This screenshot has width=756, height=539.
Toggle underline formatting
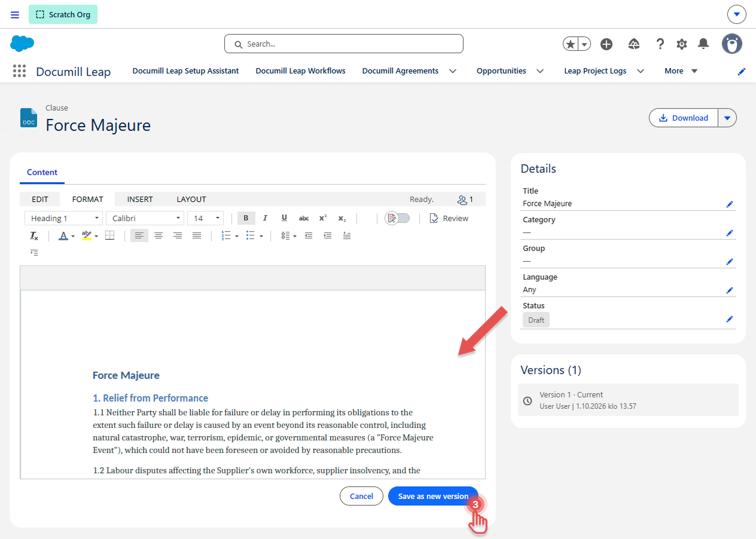(284, 218)
